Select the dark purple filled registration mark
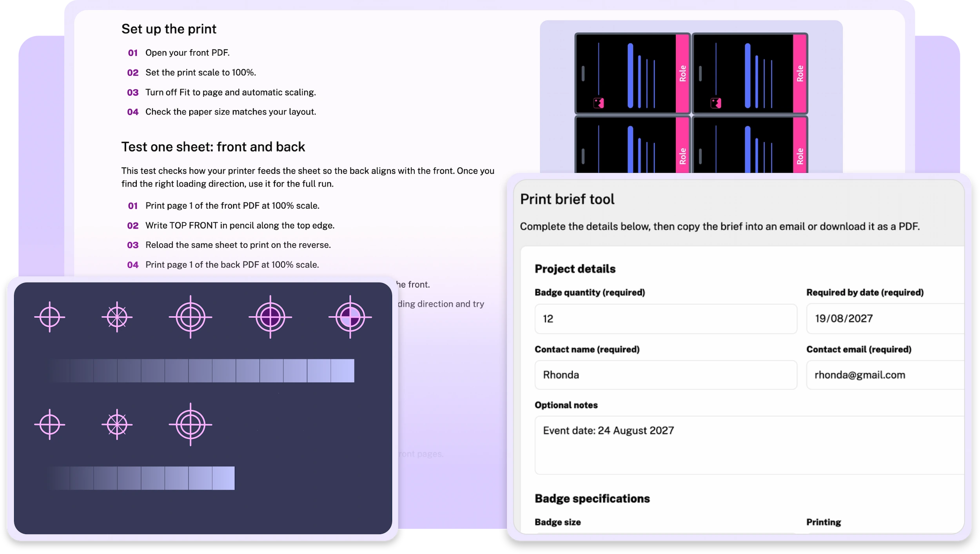This screenshot has width=980, height=554. [x=270, y=317]
